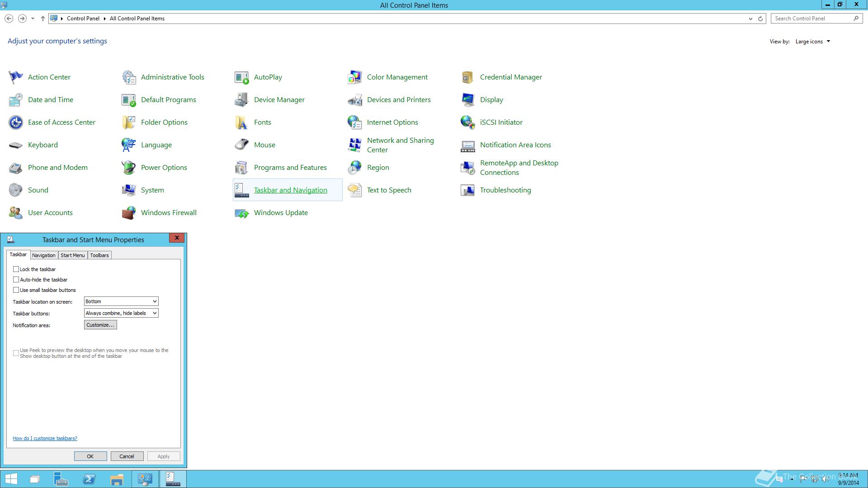Open the Start Menu tab

coord(73,255)
